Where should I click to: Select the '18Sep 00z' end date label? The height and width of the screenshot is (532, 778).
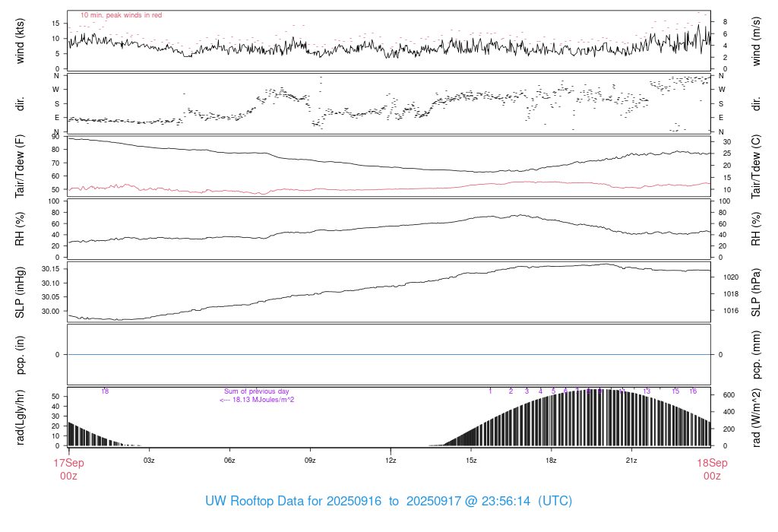pyautogui.click(x=712, y=470)
